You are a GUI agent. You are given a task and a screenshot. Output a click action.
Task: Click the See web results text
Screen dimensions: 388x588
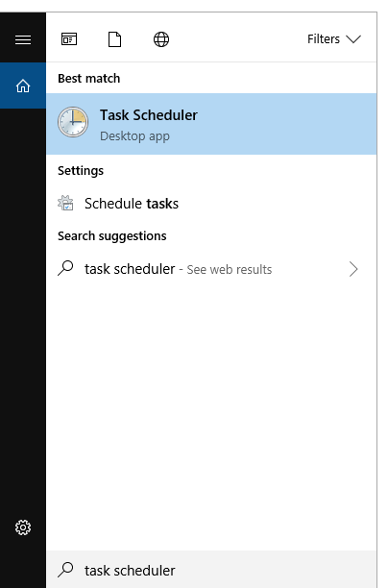pyautogui.click(x=230, y=270)
